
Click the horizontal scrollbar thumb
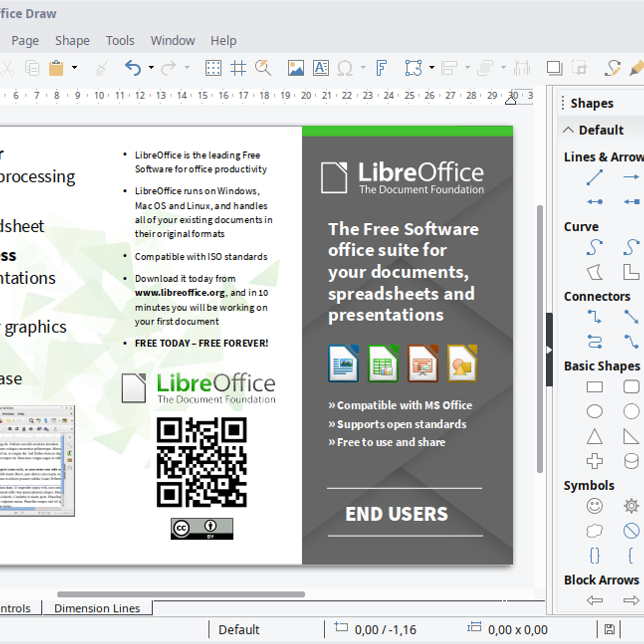pos(181,594)
